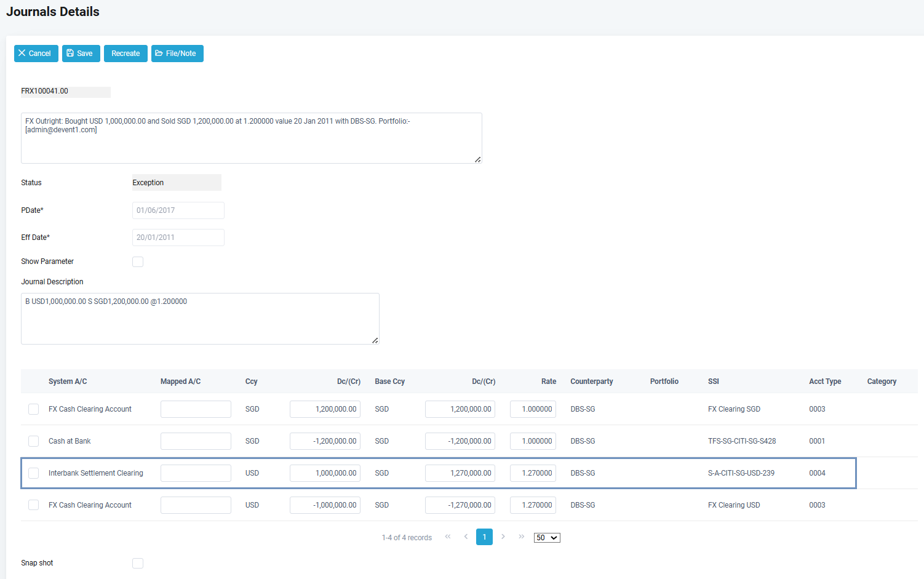Click SSI value TFS-SG-CITI-SG-S428

point(742,441)
